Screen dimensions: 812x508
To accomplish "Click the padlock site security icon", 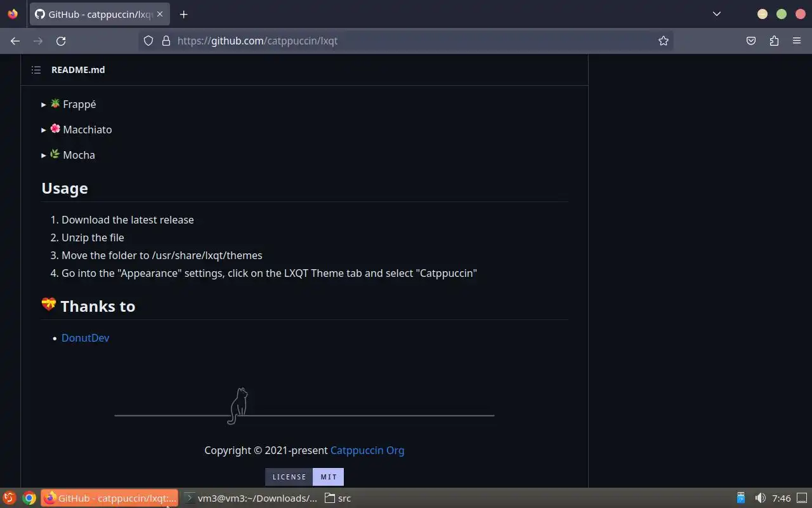I will (x=166, y=41).
